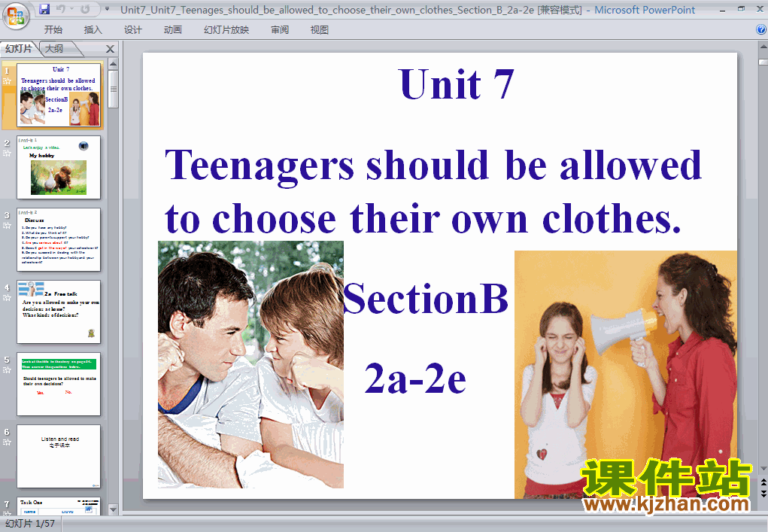Switch to the 大纲 outline tab
Image resolution: width=768 pixels, height=532 pixels.
click(x=54, y=48)
